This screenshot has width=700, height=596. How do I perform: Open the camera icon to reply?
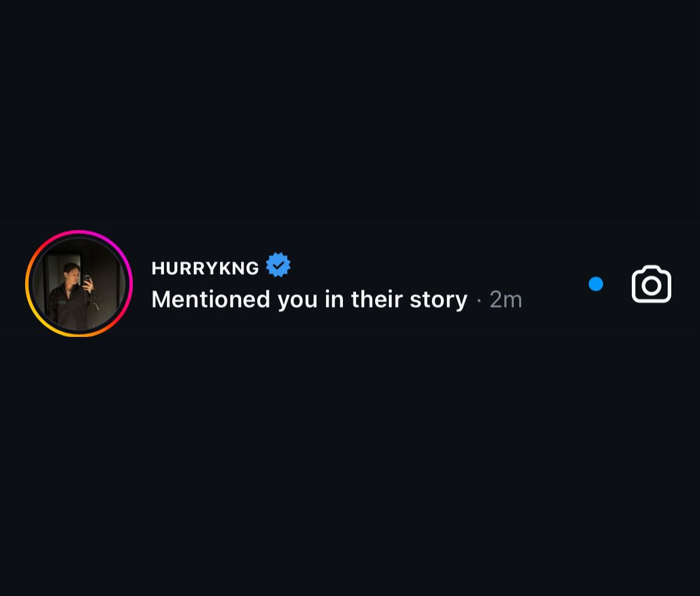pos(651,284)
